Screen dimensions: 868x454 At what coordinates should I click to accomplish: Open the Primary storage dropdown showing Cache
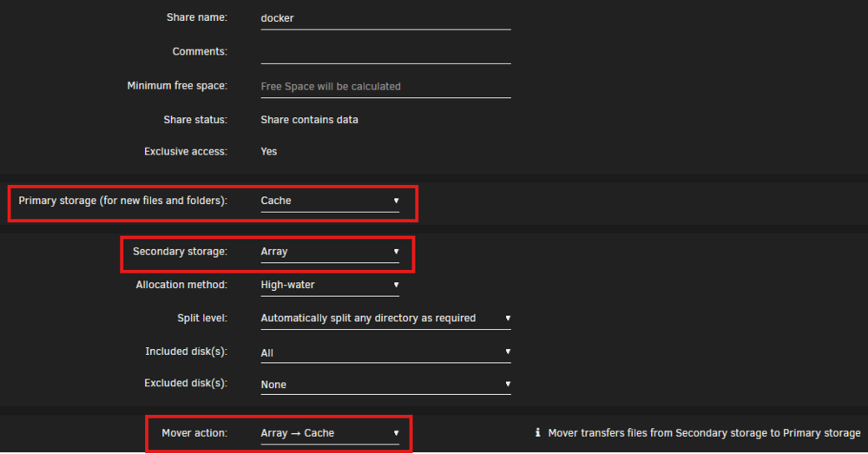coord(330,201)
